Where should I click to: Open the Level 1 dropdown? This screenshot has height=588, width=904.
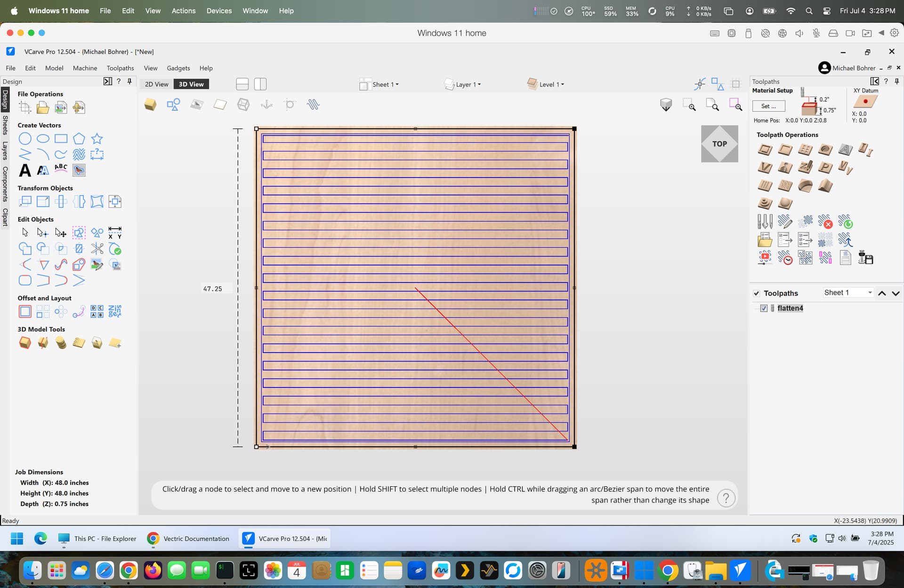546,85
